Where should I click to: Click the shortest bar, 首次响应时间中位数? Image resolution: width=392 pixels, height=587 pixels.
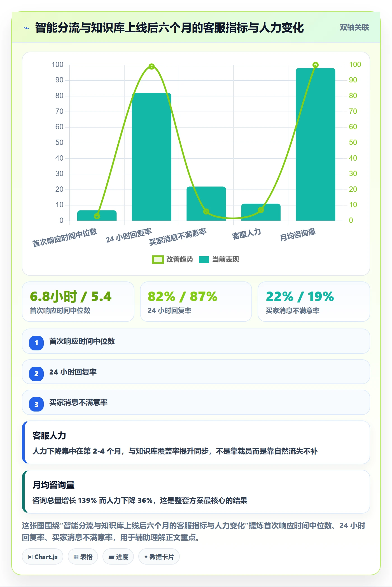[x=97, y=216]
